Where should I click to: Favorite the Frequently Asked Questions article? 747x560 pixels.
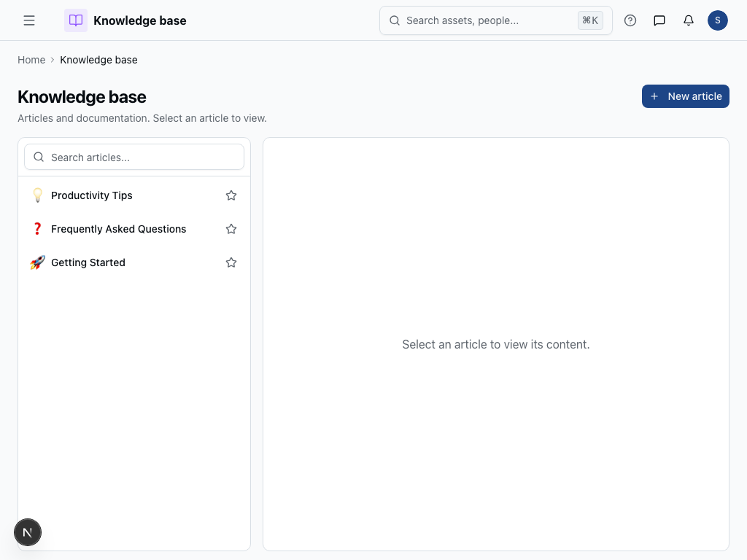pyautogui.click(x=231, y=229)
